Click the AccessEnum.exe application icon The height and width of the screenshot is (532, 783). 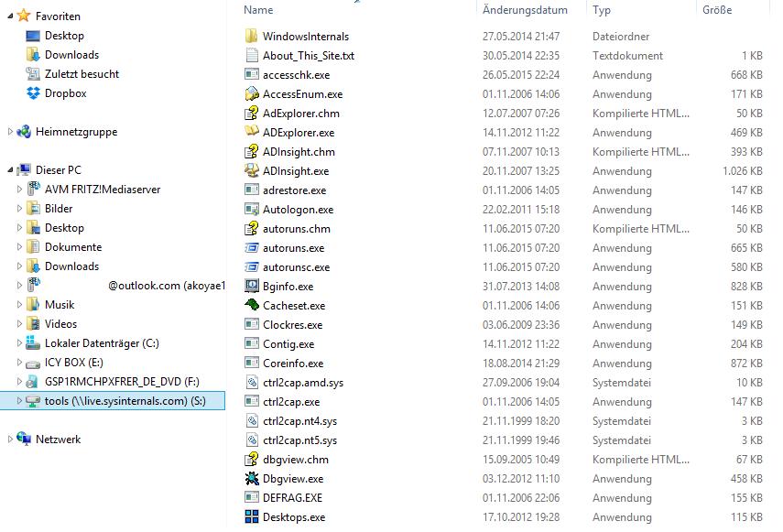pyautogui.click(x=252, y=93)
